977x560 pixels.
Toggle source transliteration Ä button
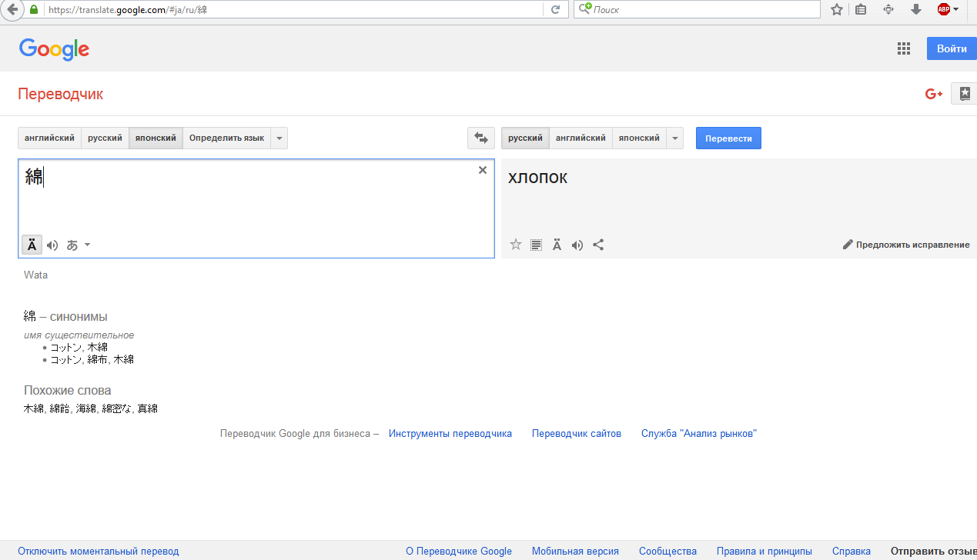click(x=32, y=245)
